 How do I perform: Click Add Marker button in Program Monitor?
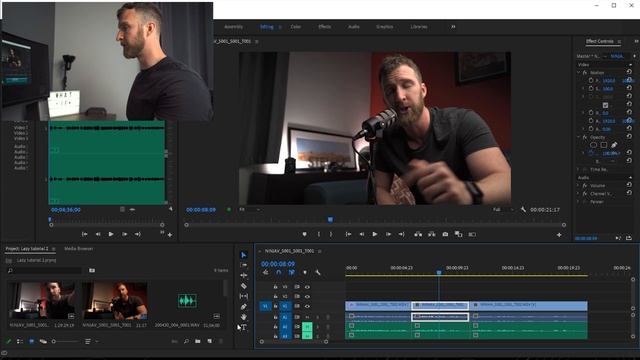click(304, 234)
